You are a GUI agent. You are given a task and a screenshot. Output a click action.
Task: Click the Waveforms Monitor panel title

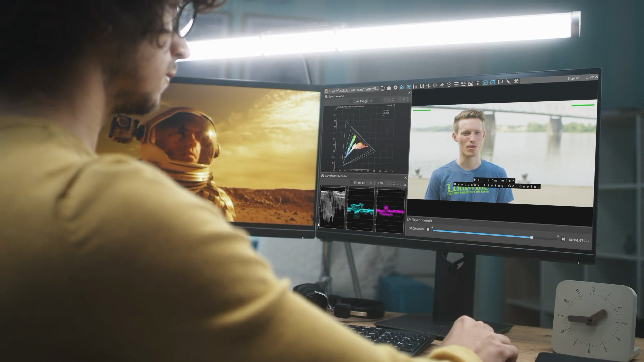click(x=336, y=176)
